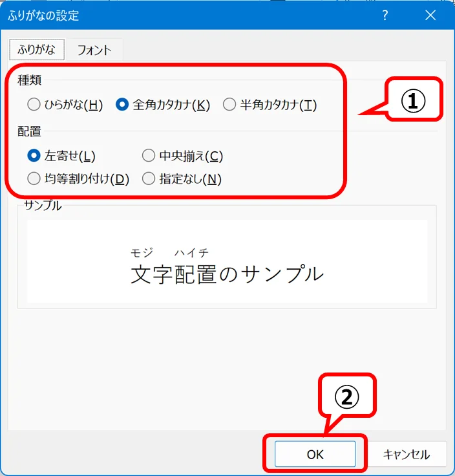This screenshot has width=455, height=476.
Task: Select 半角カタカナ as the type
Action: [x=229, y=105]
